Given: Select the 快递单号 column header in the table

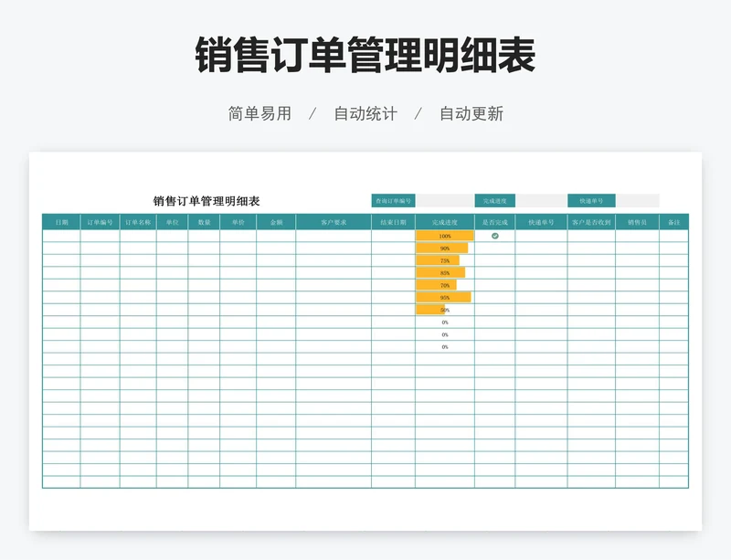Looking at the screenshot, I should click(541, 222).
